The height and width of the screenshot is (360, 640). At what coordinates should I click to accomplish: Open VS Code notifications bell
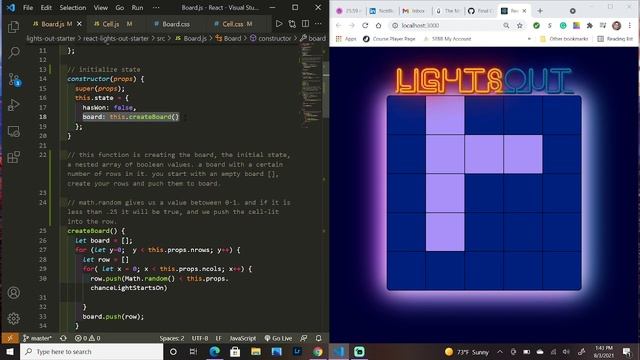coord(318,338)
